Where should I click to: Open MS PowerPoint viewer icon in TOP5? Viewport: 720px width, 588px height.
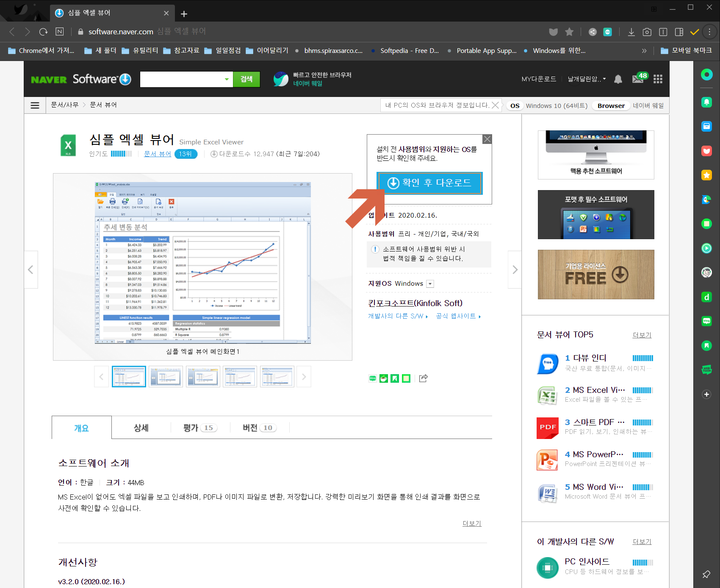tap(547, 460)
